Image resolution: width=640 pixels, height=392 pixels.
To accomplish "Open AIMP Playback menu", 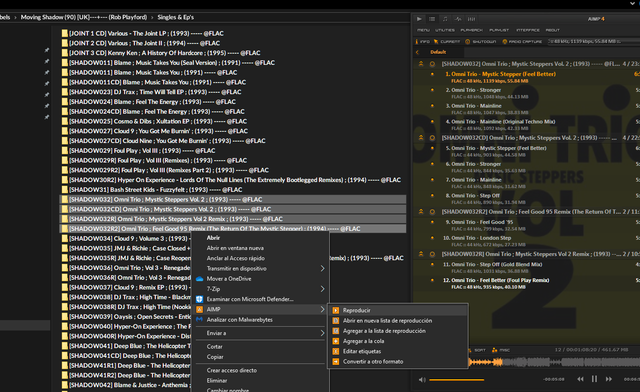I will pyautogui.click(x=471, y=30).
